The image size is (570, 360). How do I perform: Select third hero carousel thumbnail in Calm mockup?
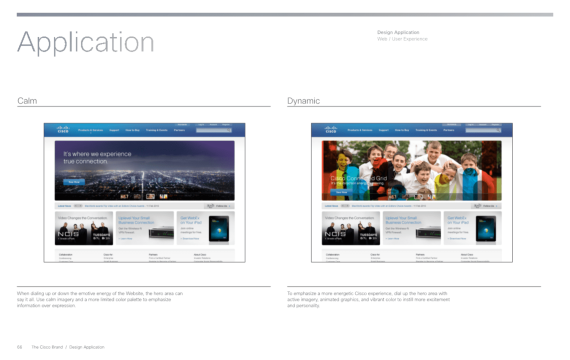click(150, 196)
